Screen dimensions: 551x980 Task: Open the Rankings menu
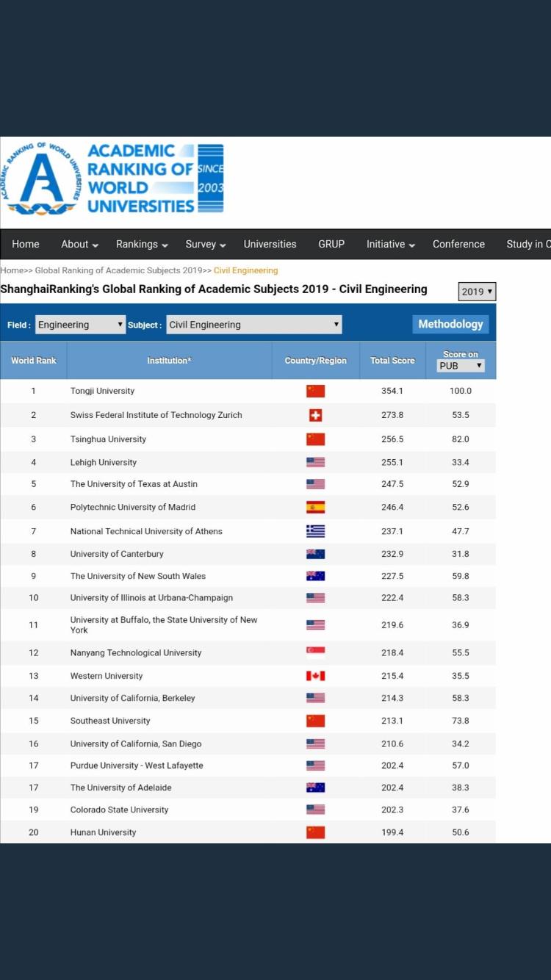[x=142, y=244]
